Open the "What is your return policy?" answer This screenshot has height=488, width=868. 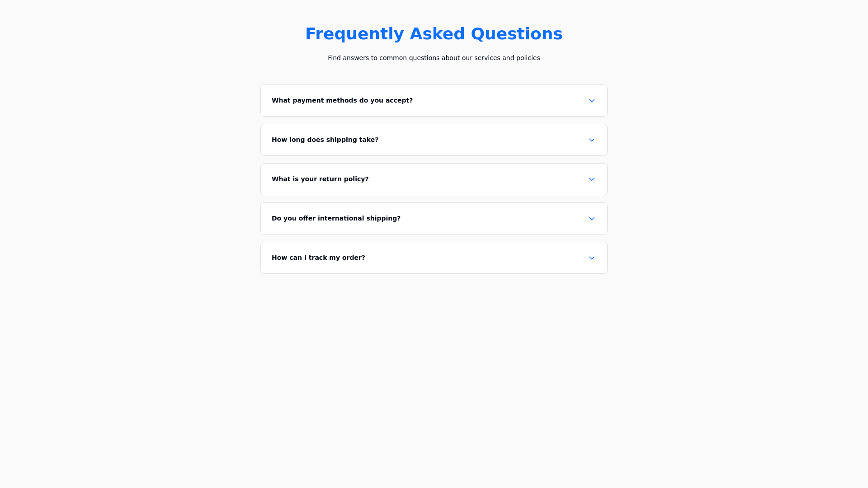click(320, 179)
